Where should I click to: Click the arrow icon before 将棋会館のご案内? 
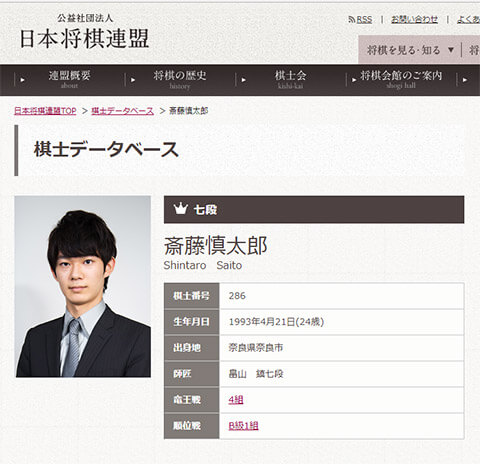[354, 80]
